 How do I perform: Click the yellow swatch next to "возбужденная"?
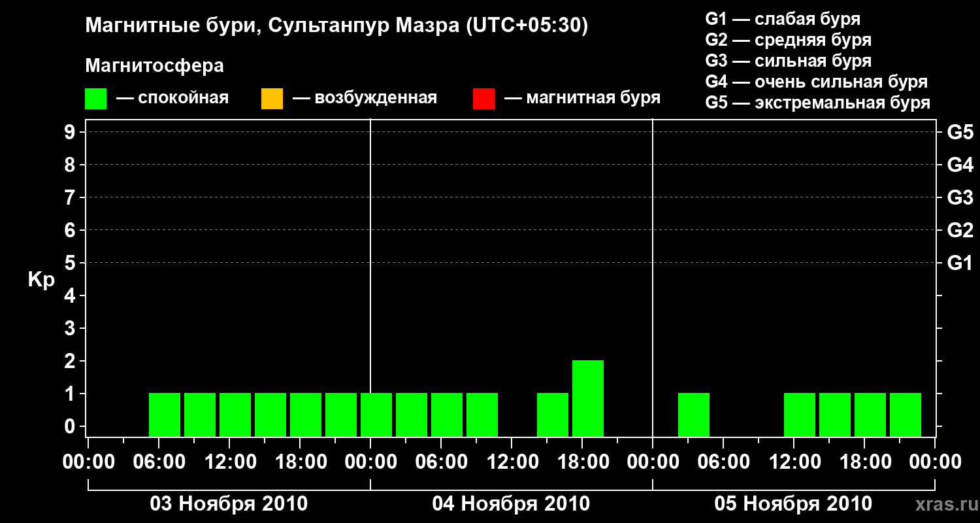(272, 99)
